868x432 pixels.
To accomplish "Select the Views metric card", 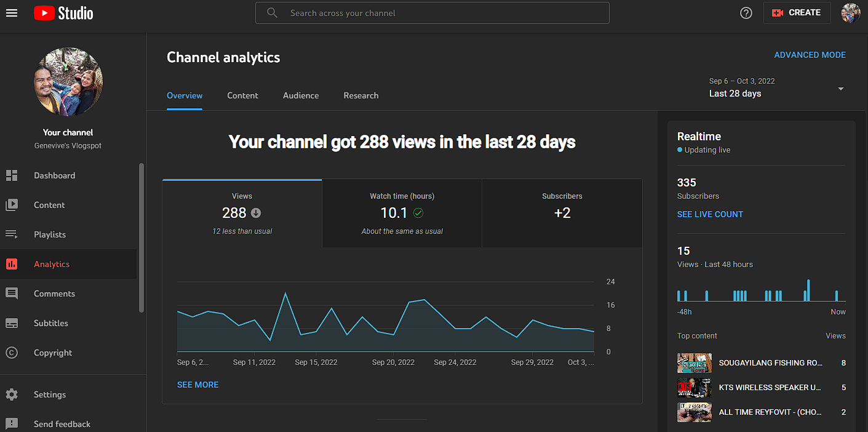I will point(242,214).
